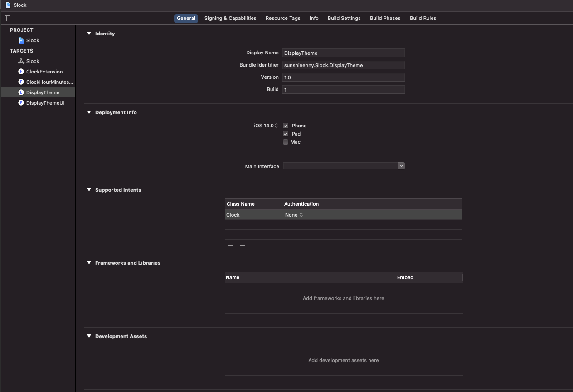Open the Build Rules tab
This screenshot has height=392, width=573.
click(423, 18)
